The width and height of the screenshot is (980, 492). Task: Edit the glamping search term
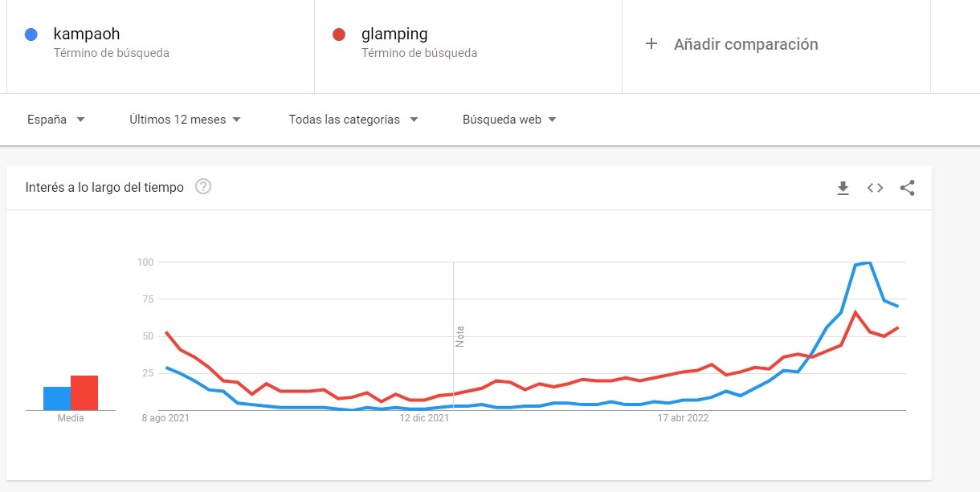(394, 35)
